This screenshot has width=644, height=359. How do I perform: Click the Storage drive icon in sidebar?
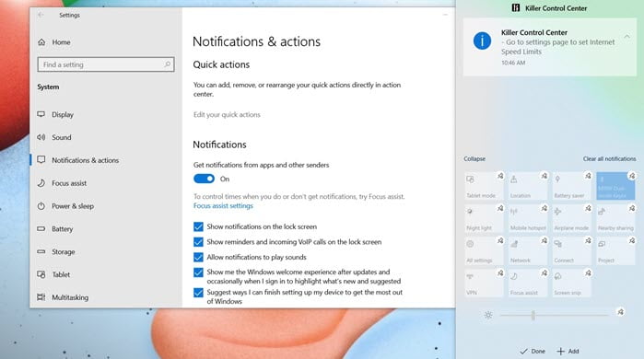[41, 251]
